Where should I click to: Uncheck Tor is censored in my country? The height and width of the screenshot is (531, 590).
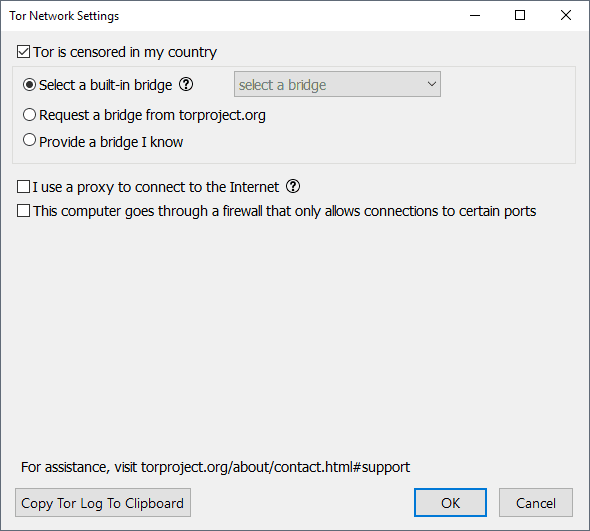[23, 52]
